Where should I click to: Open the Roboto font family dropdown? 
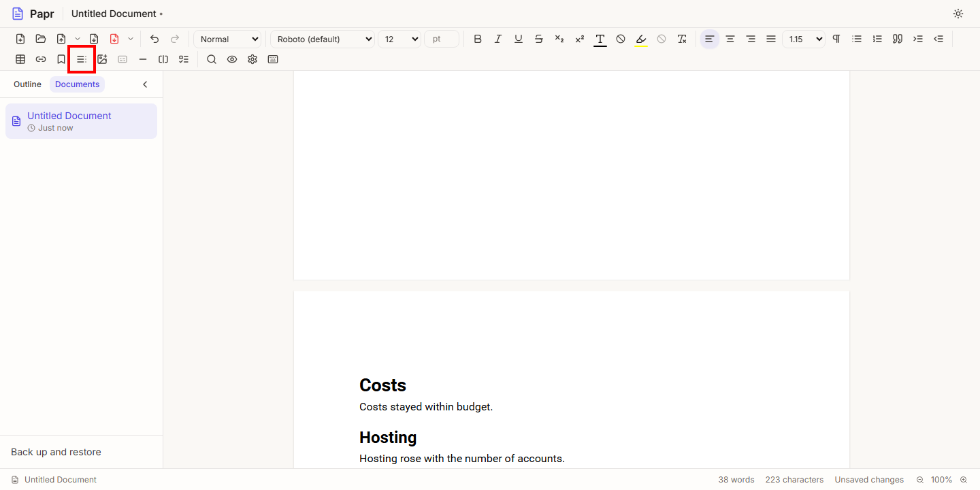323,39
